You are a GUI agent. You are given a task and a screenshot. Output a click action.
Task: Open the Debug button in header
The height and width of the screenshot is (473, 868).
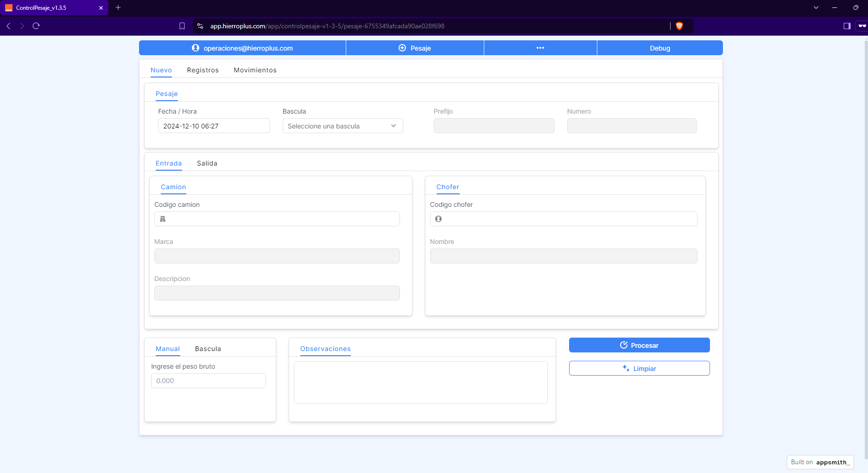(x=659, y=48)
